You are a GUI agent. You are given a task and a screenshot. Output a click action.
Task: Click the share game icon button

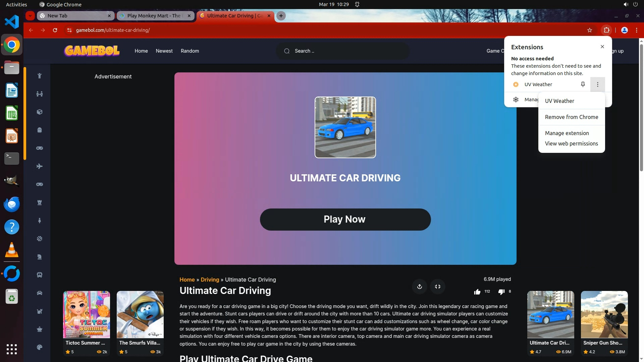(x=419, y=287)
